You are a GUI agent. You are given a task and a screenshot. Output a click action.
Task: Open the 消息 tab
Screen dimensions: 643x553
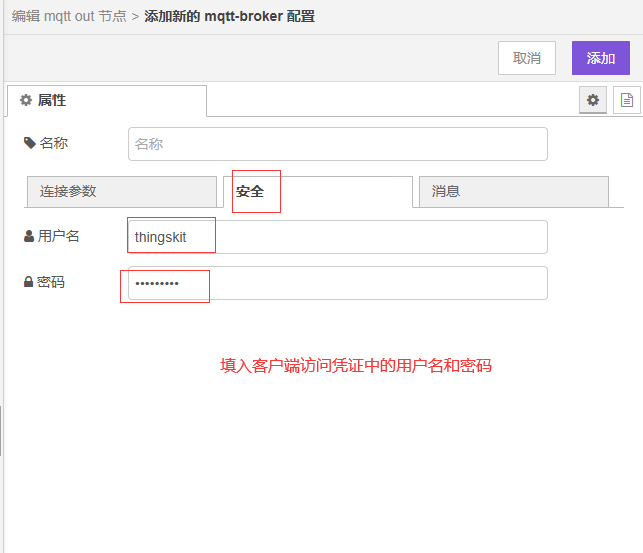[x=513, y=191]
